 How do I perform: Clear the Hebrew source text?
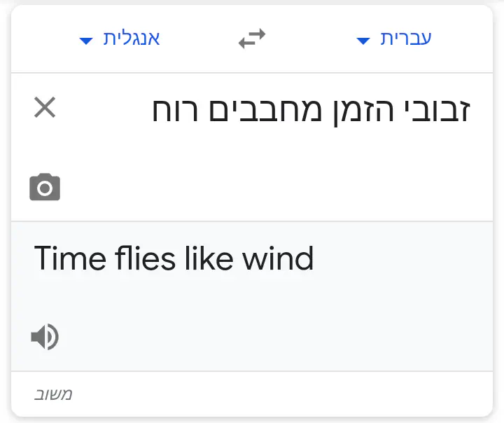point(45,109)
